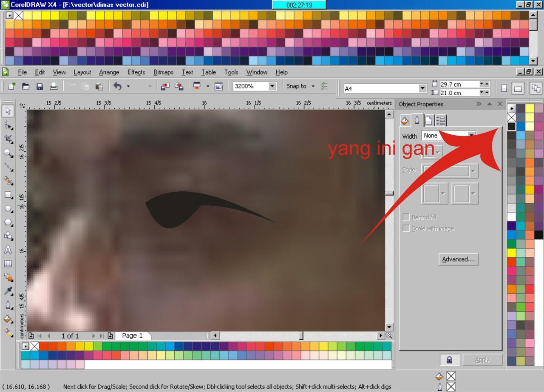
Task: Select the Basic Shapes tool
Action: pos(8,236)
